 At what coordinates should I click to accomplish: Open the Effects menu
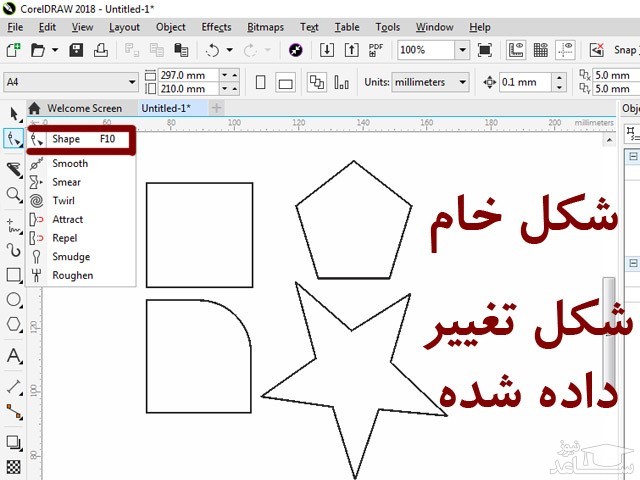(216, 27)
